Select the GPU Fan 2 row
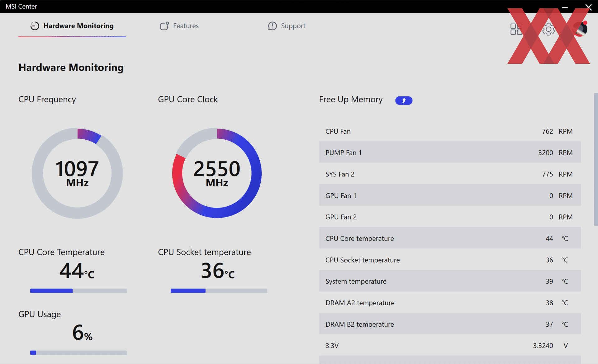This screenshot has width=598, height=364. pos(450,217)
